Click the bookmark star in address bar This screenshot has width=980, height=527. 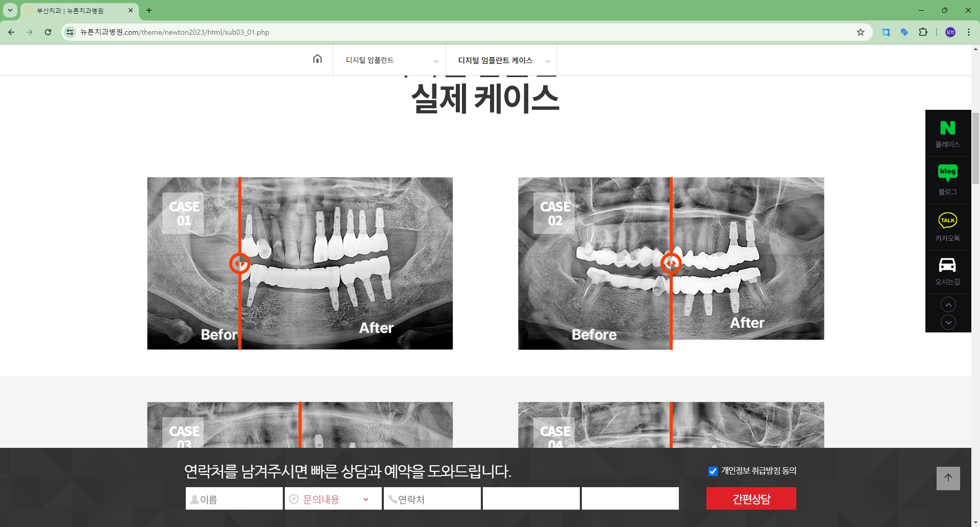861,32
